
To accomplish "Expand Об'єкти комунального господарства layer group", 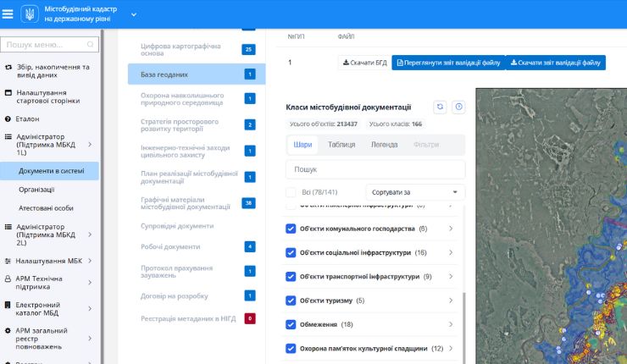I will point(450,229).
